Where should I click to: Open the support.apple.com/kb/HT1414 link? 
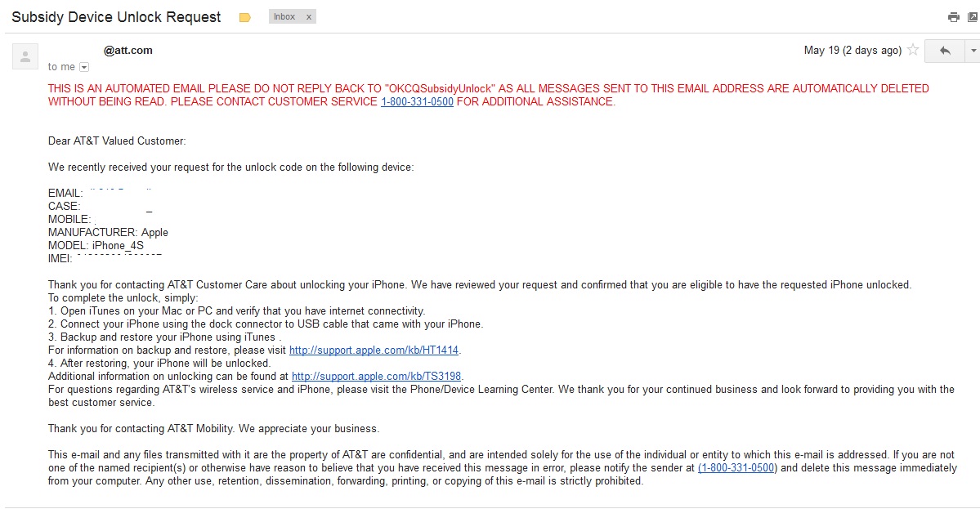click(x=374, y=350)
